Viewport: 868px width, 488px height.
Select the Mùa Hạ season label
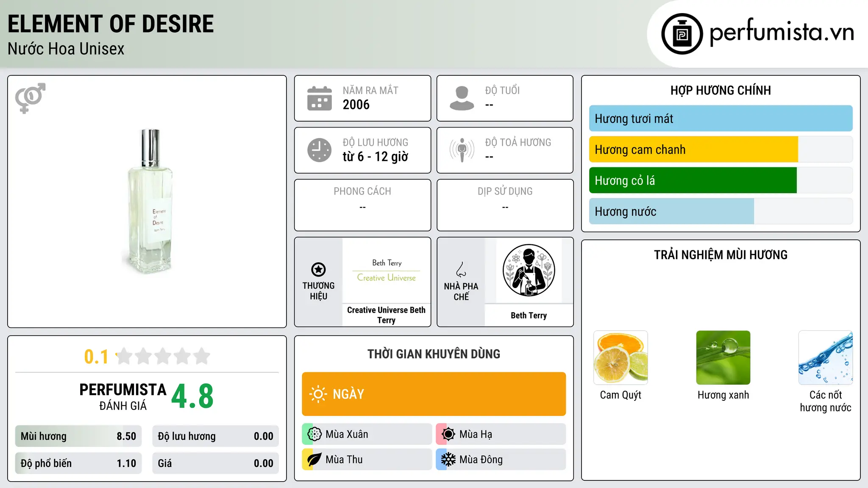(476, 434)
